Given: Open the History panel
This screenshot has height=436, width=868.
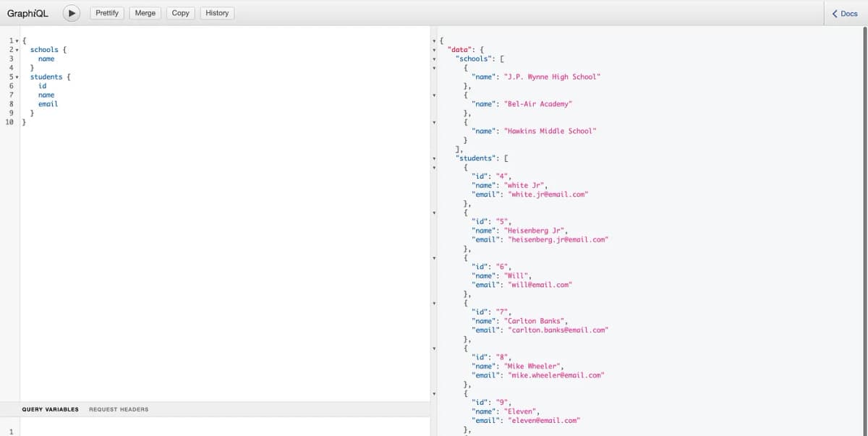Looking at the screenshot, I should tap(217, 13).
